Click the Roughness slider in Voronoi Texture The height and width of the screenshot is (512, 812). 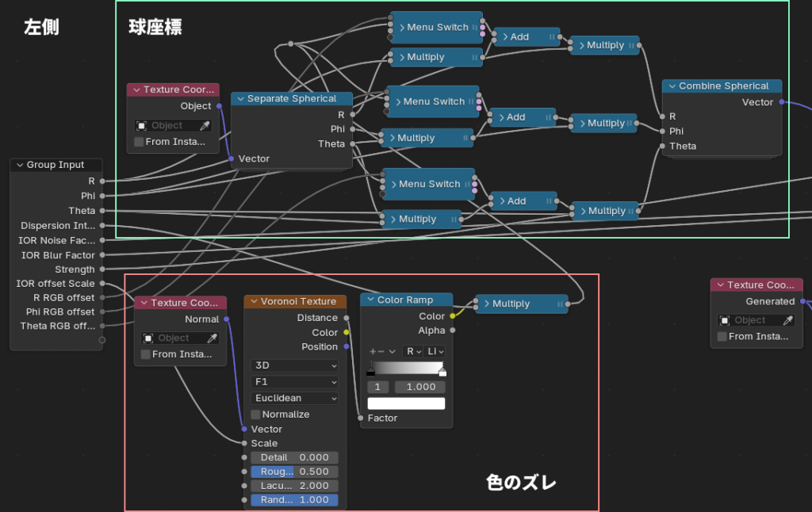click(x=294, y=472)
